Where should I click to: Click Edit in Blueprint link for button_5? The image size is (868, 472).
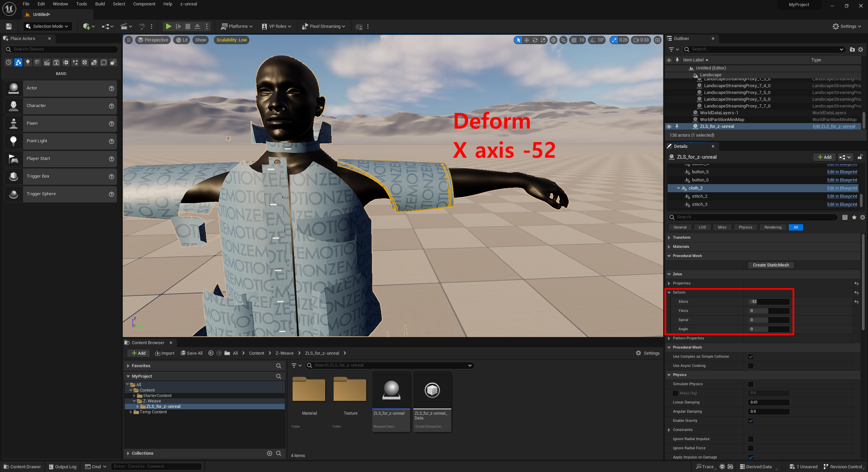click(x=842, y=172)
